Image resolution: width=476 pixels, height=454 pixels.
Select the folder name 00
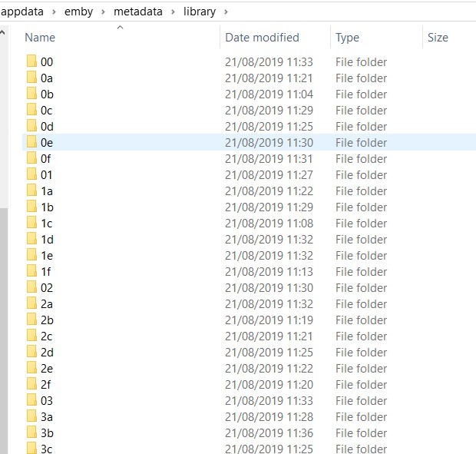click(47, 62)
